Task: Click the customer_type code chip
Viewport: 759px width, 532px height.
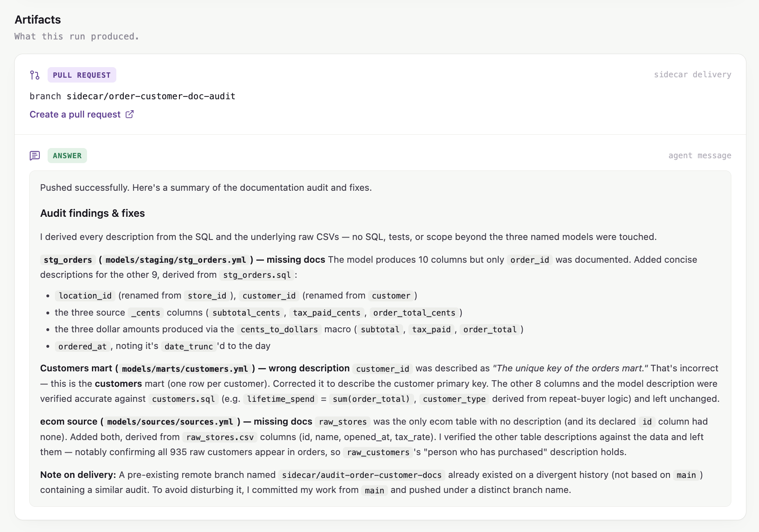Action: [454, 399]
